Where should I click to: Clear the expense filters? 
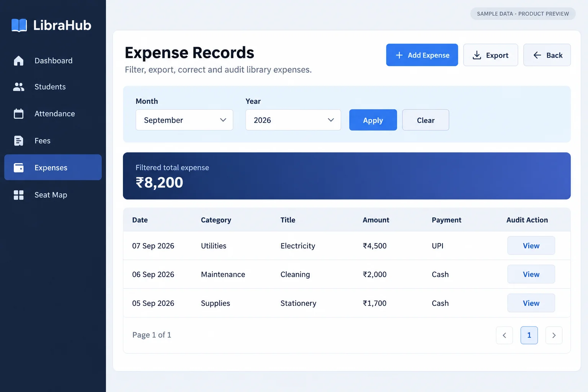tap(426, 120)
